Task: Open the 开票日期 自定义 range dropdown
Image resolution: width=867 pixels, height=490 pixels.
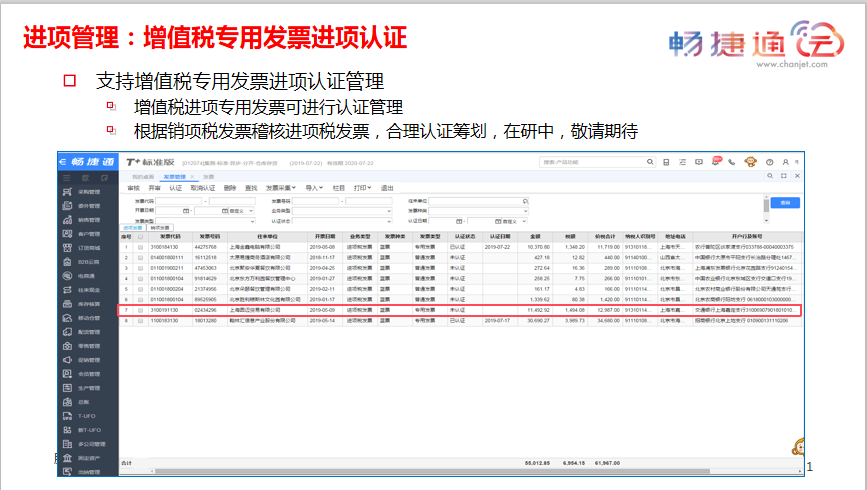Action: [x=242, y=211]
